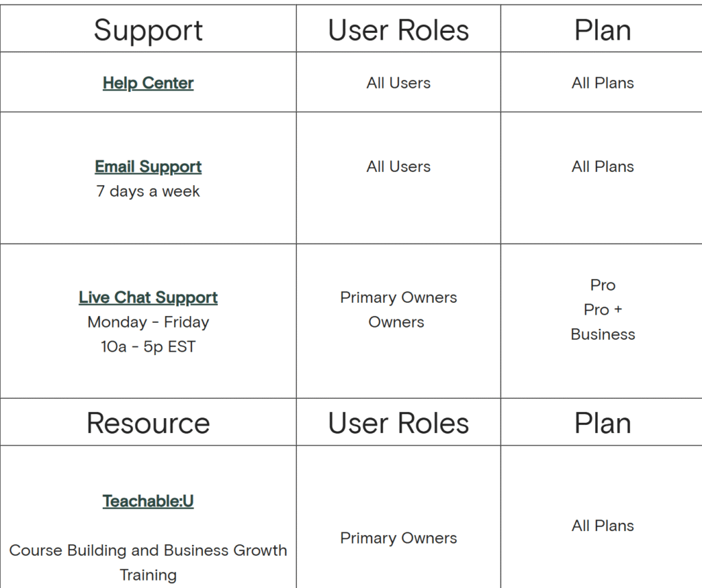Image resolution: width=702 pixels, height=588 pixels.
Task: Open the Email Support link
Action: pos(148,167)
